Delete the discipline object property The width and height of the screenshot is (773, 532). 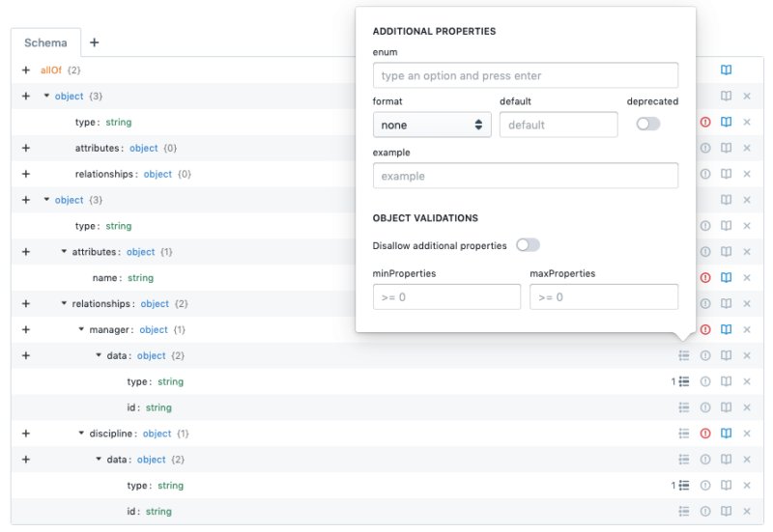click(747, 434)
